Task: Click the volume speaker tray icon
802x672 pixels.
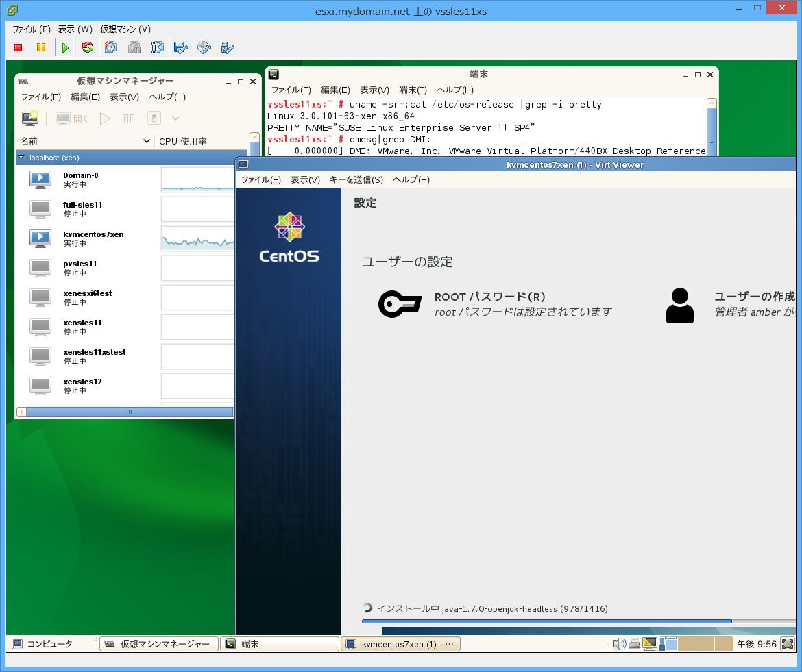Action: pos(619,644)
